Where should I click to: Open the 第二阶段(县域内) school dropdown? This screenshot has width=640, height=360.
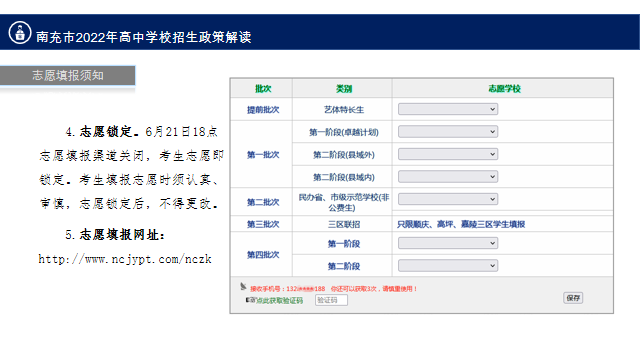point(448,176)
